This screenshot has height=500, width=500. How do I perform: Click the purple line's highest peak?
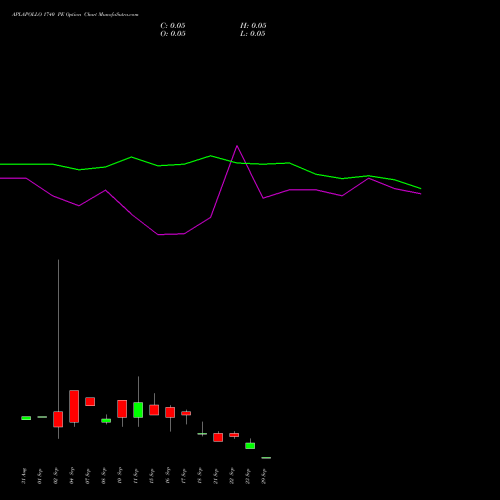(237, 146)
